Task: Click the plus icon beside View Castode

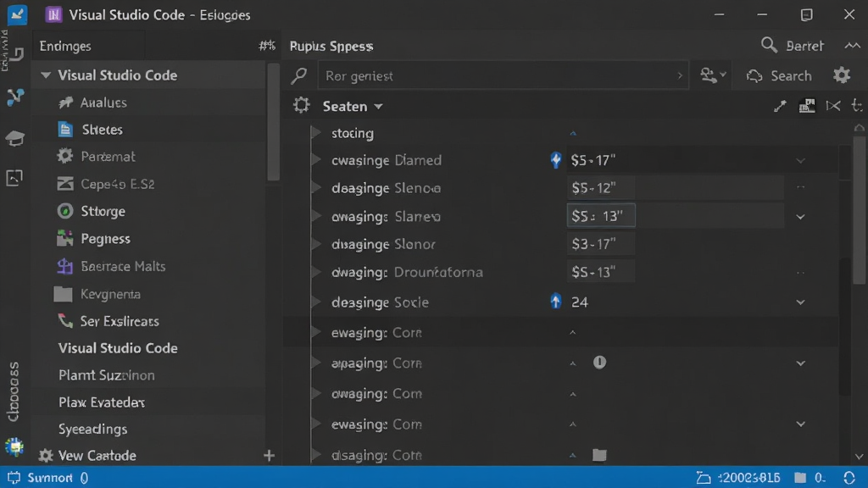Action: pyautogui.click(x=269, y=455)
